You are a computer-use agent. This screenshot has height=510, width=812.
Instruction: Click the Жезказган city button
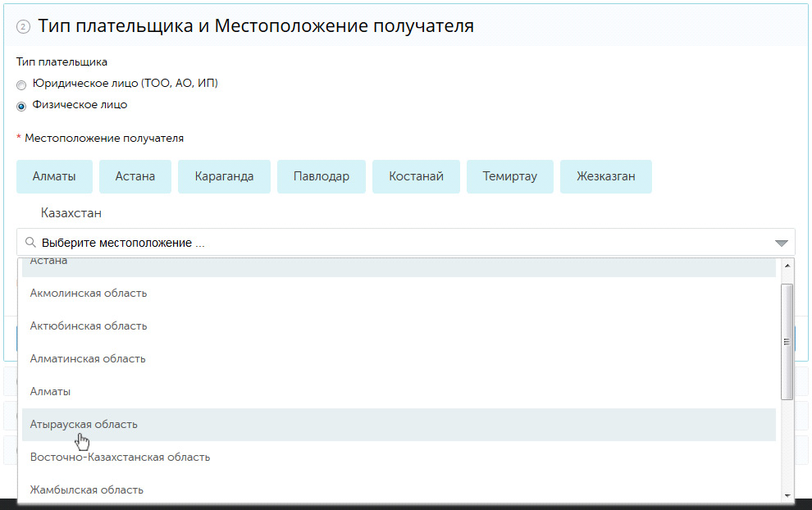(x=605, y=176)
